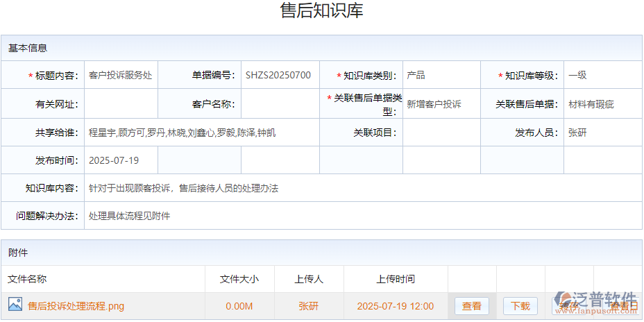Click the 发布人员 field showing 张研

pos(602,133)
